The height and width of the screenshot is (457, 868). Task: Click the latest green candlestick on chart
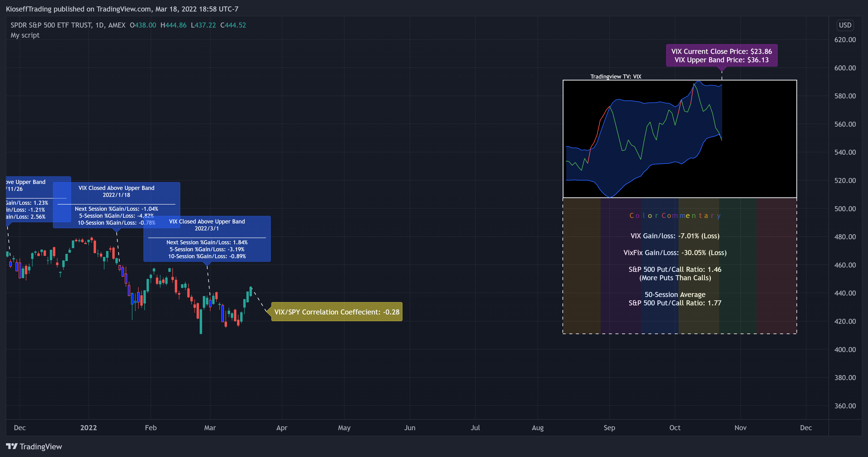point(251,291)
